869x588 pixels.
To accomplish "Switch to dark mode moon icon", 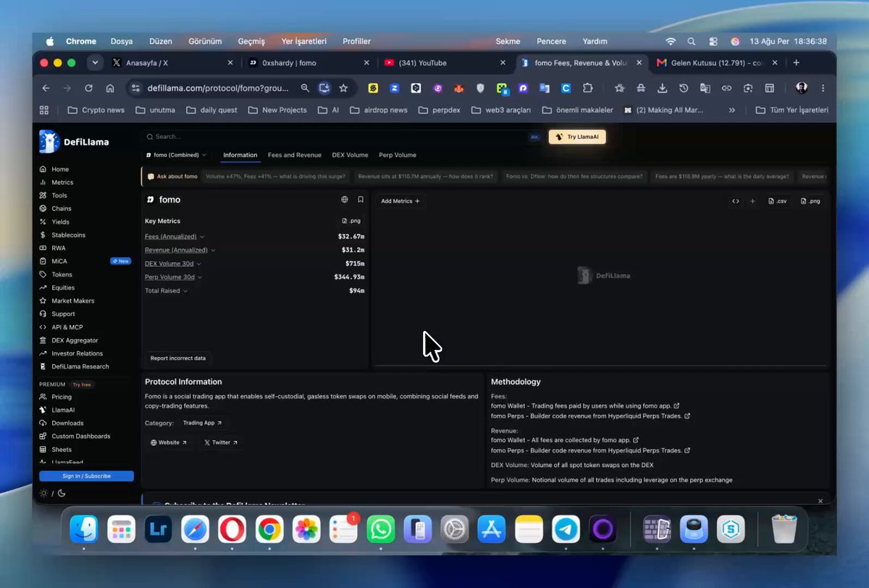I will click(x=62, y=493).
